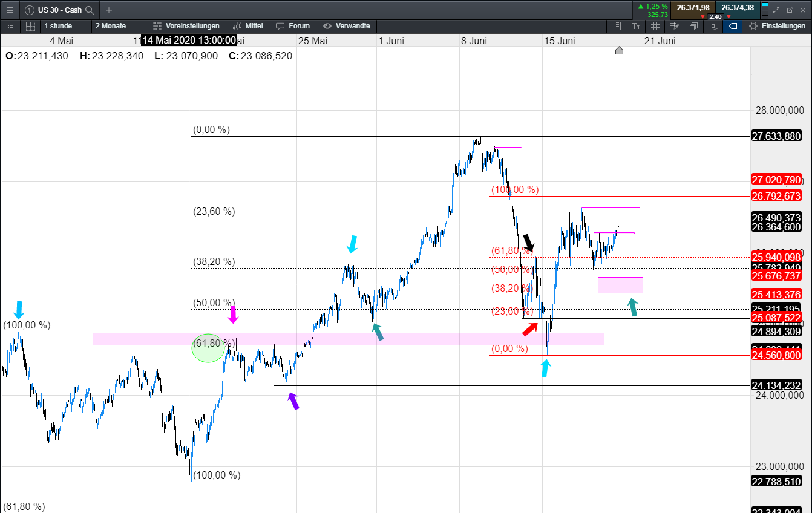
Task: Select the red 25.676,737 price label
Action: tap(776, 276)
